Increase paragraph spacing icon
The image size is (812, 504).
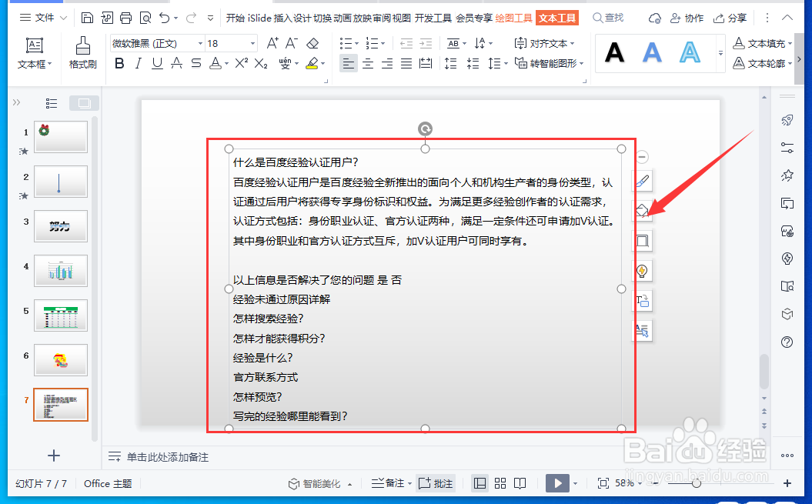(x=451, y=63)
